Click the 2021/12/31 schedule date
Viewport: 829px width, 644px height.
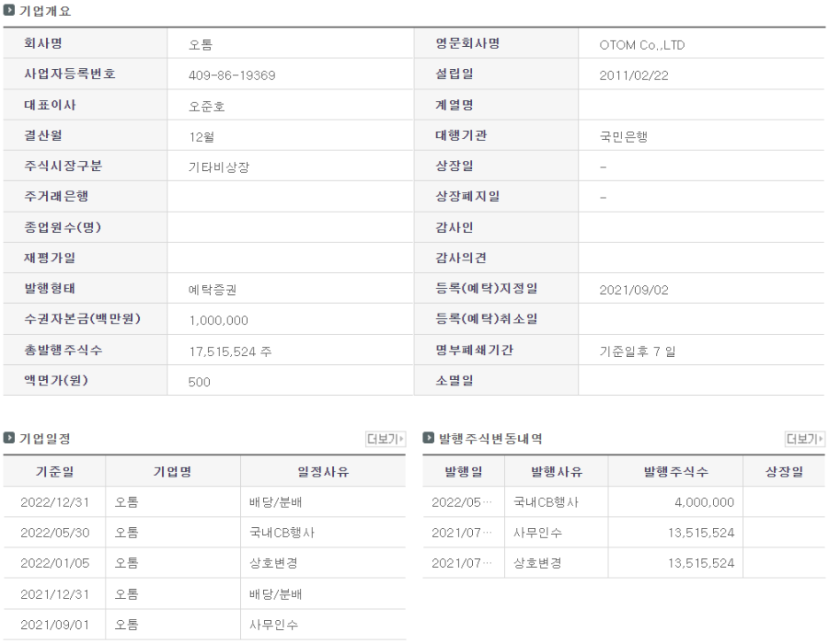click(x=55, y=594)
